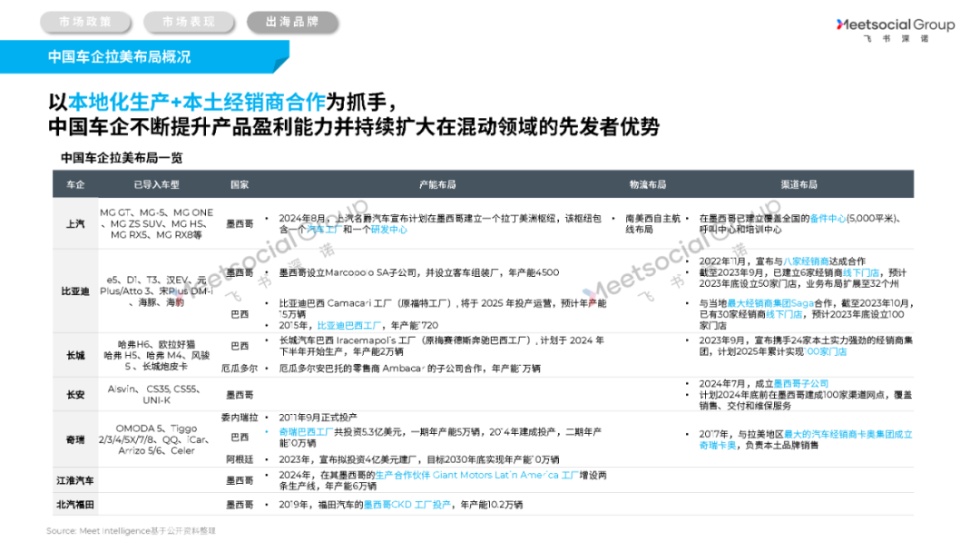Click the Source: Meet Intelligence footnote

pos(131,531)
